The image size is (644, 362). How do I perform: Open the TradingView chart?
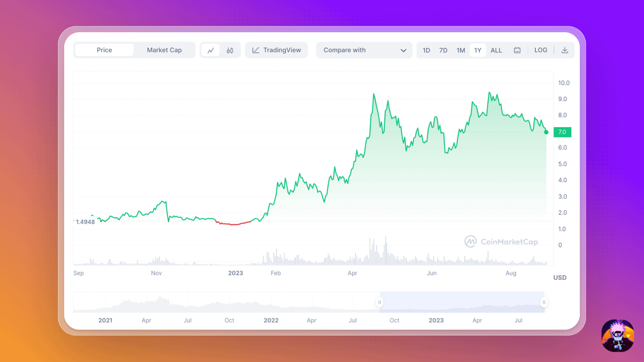276,50
